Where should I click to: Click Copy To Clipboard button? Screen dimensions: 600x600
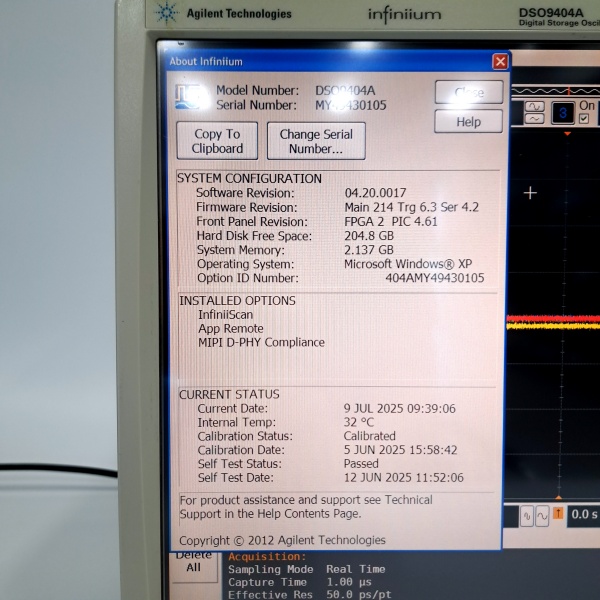[x=217, y=141]
